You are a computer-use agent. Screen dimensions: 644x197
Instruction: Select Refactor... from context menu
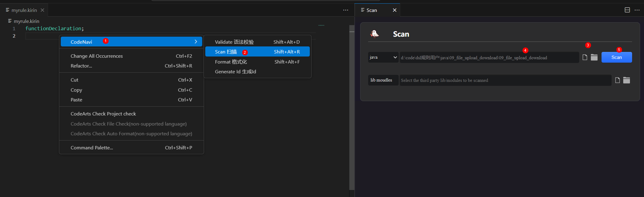[131, 66]
